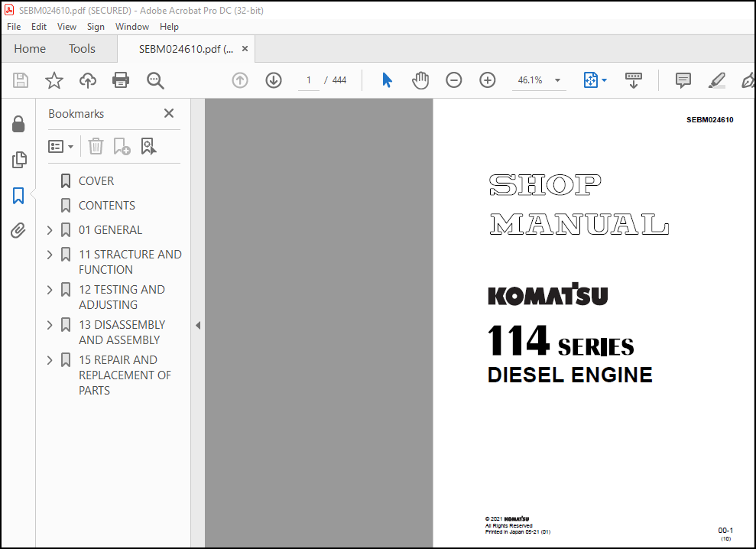Zoom out with the minus icon
Viewport: 756px width, 549px height.
(454, 80)
